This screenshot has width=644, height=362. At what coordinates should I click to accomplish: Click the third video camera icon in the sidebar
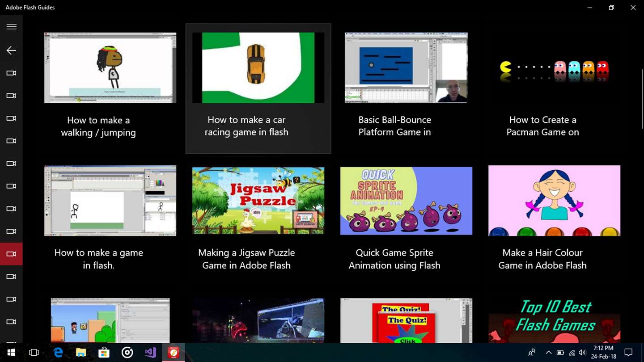(11, 118)
